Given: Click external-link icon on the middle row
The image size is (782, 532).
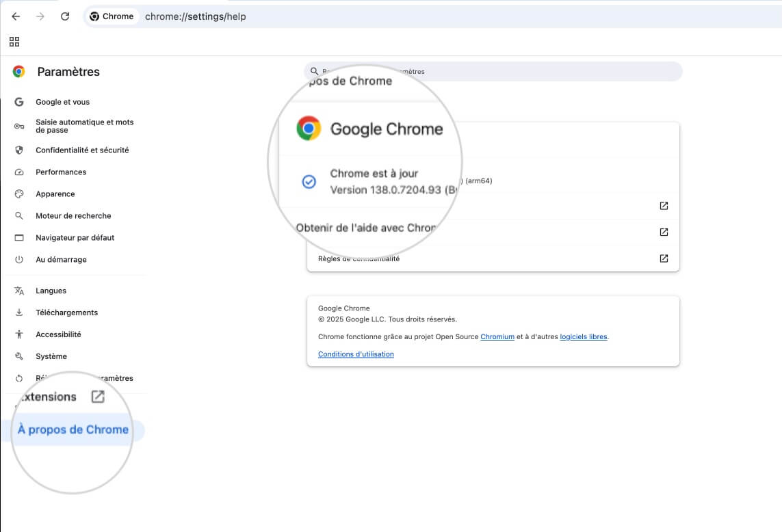Looking at the screenshot, I should pos(664,232).
